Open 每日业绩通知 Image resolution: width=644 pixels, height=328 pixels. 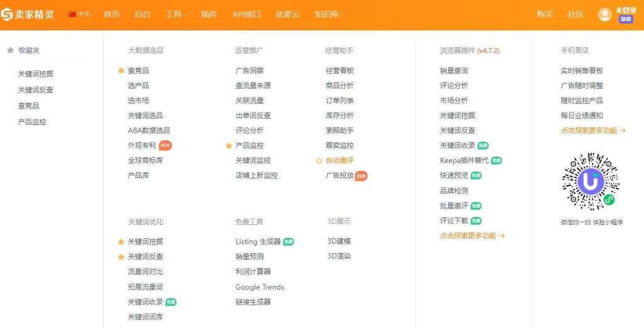(x=582, y=116)
